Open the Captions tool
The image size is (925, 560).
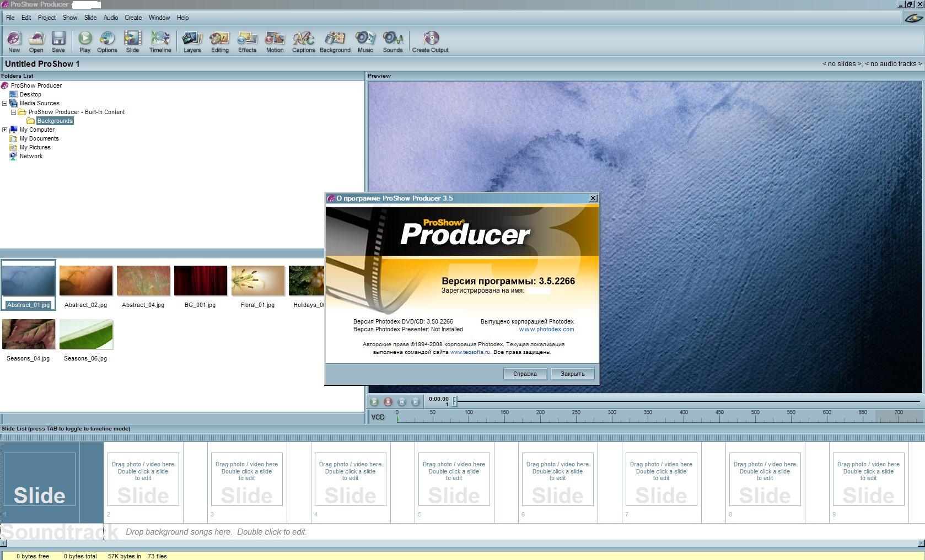pos(303,41)
